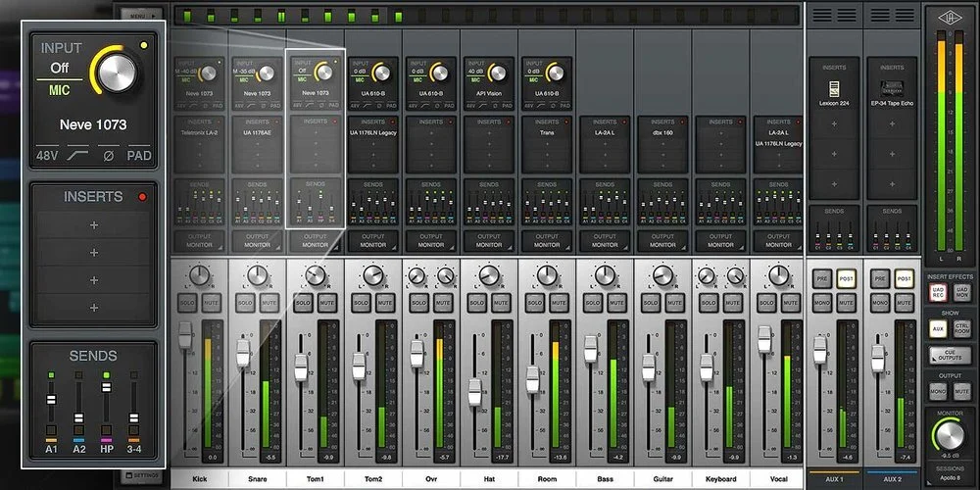The height and width of the screenshot is (490, 980).
Task: Select the AUX 1 name label
Action: point(834,479)
